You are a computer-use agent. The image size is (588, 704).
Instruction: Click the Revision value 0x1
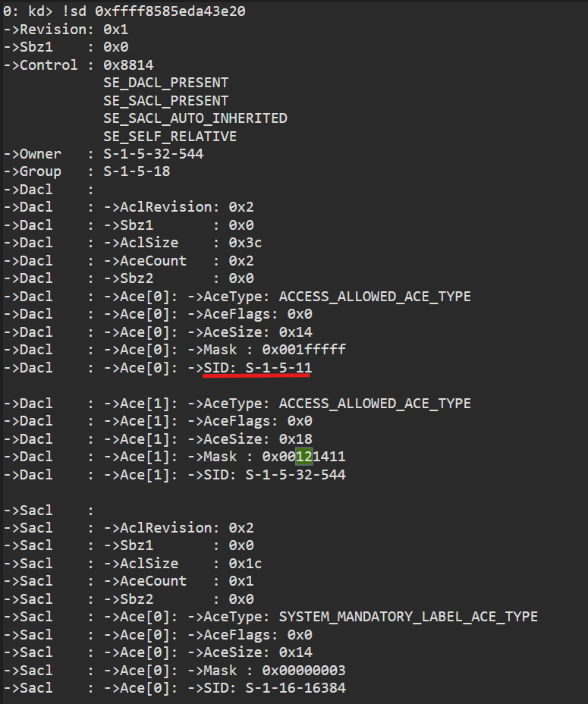pos(116,30)
